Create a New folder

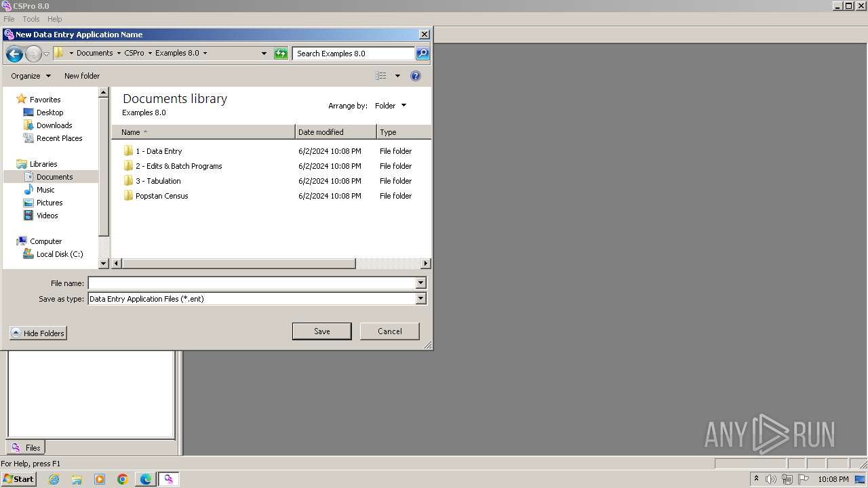click(x=82, y=76)
